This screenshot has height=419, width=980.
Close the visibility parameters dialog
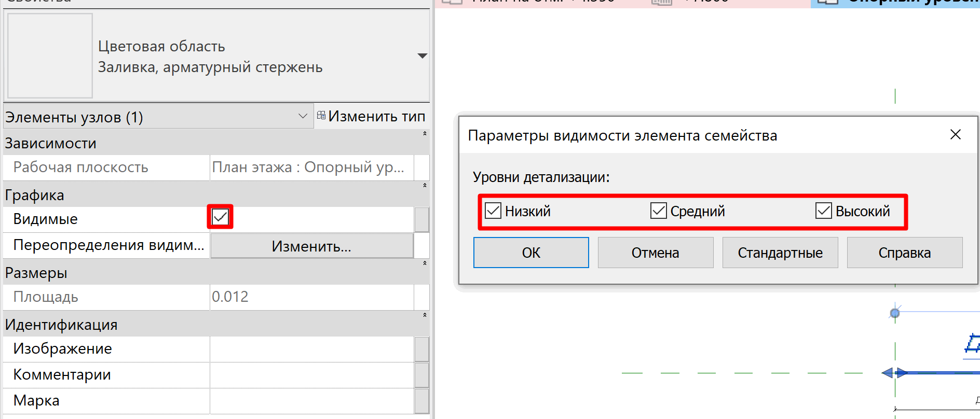[955, 135]
